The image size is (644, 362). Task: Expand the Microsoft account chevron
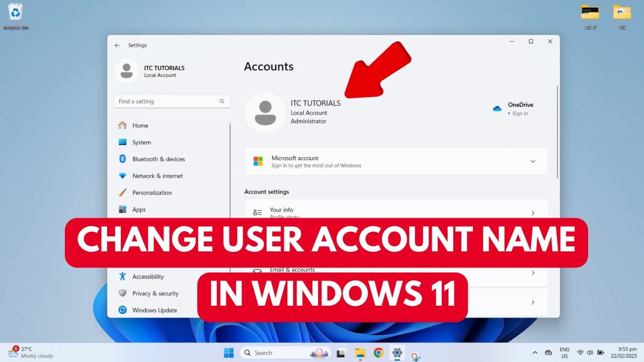[533, 161]
